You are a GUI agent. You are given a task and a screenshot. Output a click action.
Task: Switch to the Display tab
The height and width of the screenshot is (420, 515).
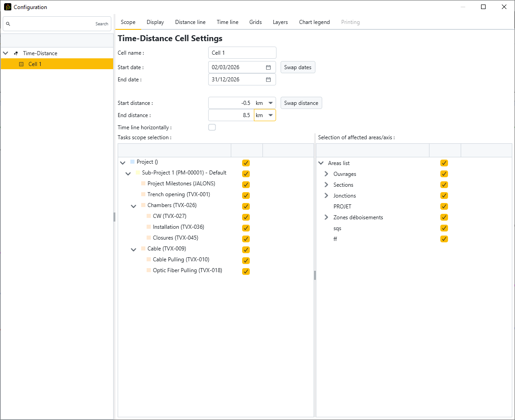155,22
